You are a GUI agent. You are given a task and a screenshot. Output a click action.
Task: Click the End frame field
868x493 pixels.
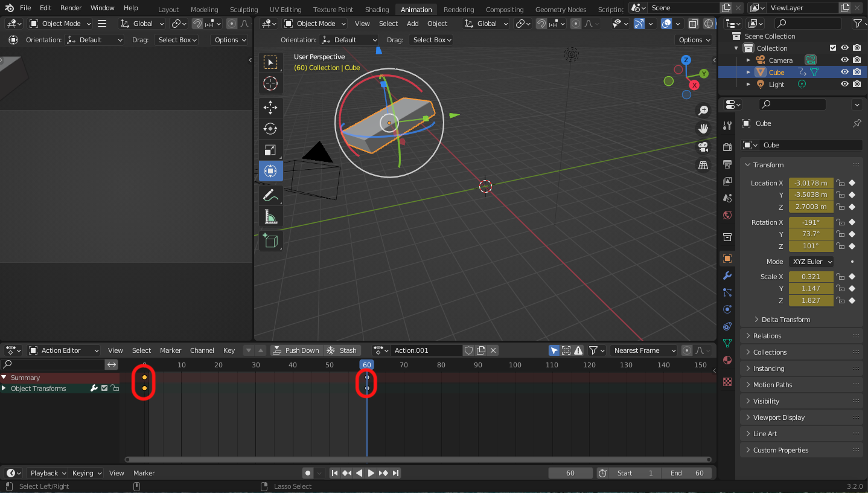(687, 473)
